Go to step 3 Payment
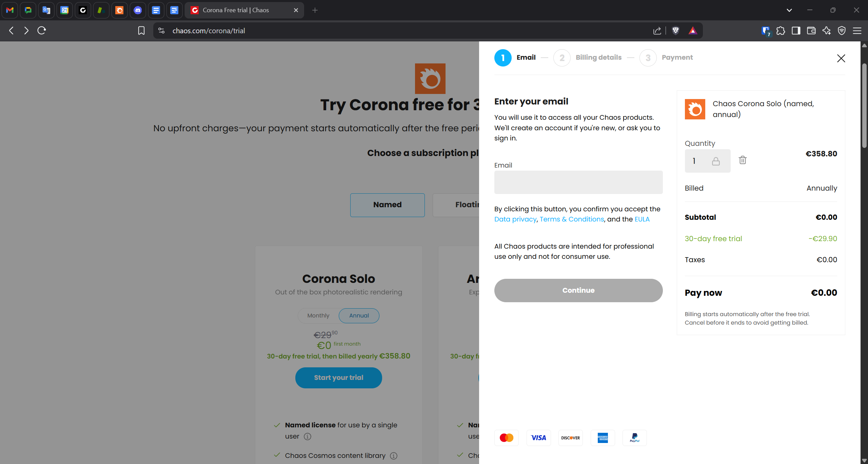This screenshot has width=868, height=464. coord(666,58)
